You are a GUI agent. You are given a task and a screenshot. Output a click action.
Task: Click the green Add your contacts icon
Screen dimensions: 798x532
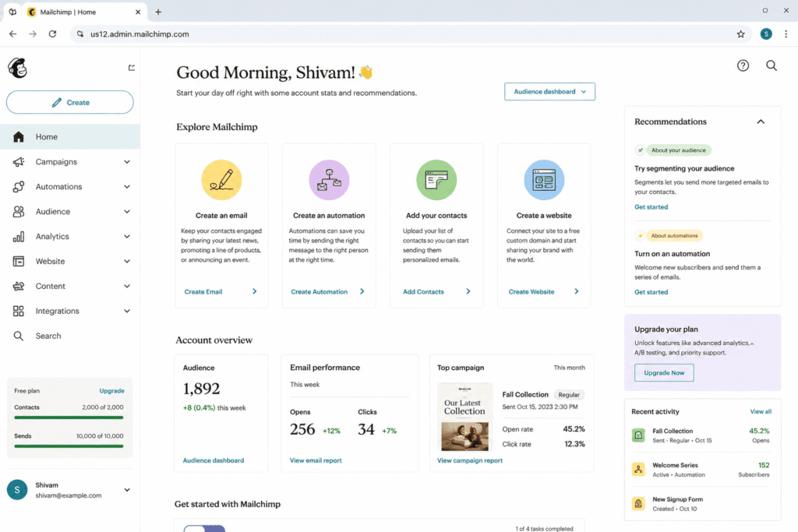436,180
